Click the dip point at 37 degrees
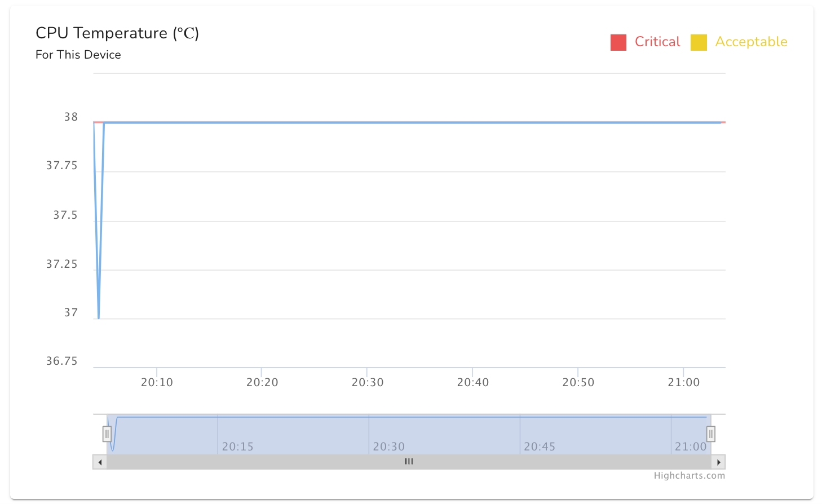 [99, 318]
